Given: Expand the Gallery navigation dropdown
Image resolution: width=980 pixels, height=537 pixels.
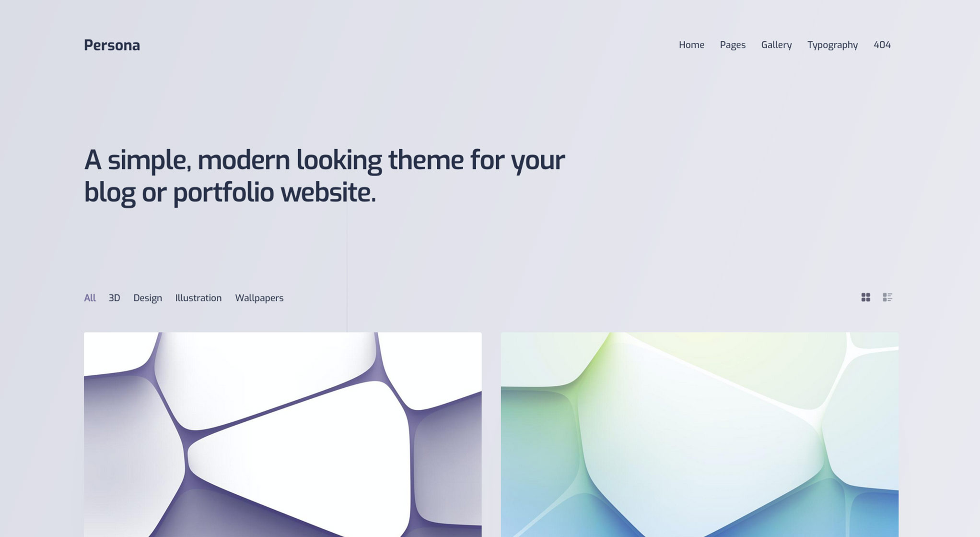Looking at the screenshot, I should (777, 44).
